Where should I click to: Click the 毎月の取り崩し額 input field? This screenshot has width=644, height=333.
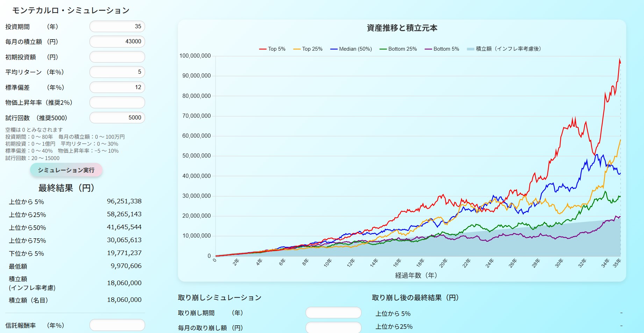[333, 328]
